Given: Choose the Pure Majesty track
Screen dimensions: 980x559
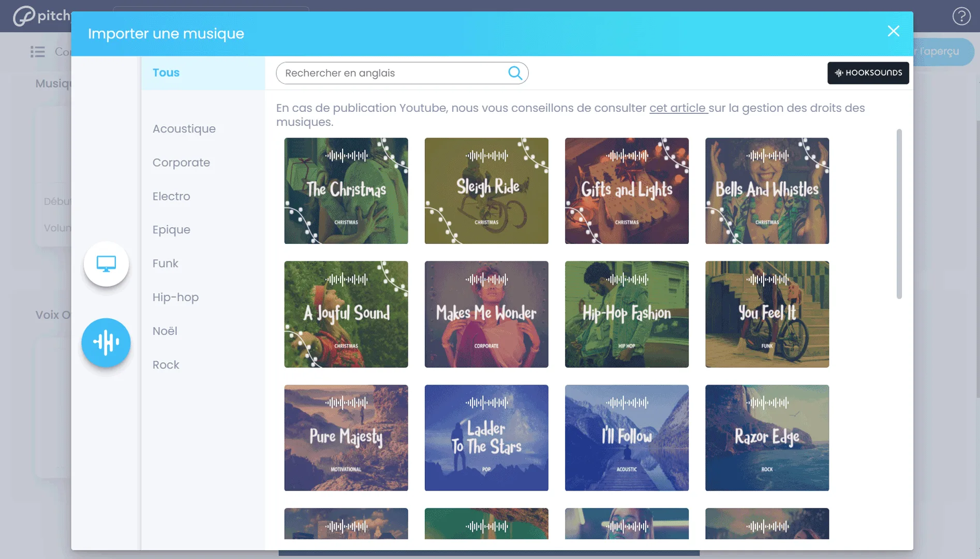Looking at the screenshot, I should click(x=346, y=437).
